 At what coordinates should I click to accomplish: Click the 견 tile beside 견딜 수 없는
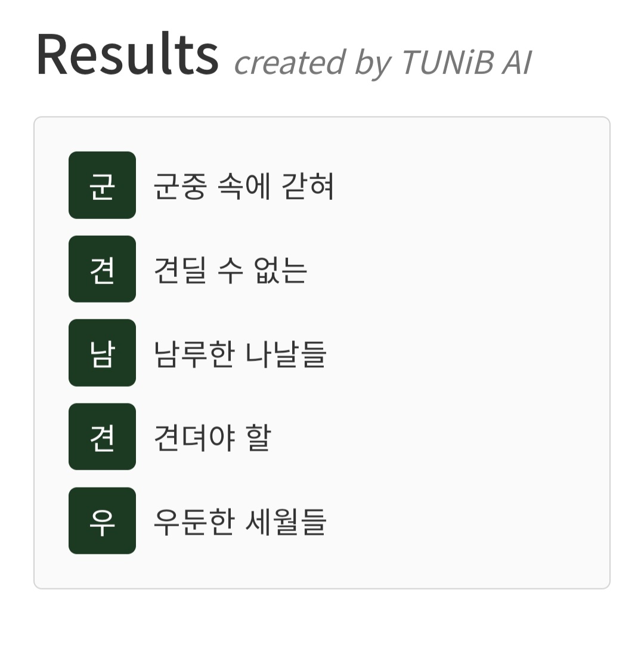coord(102,269)
